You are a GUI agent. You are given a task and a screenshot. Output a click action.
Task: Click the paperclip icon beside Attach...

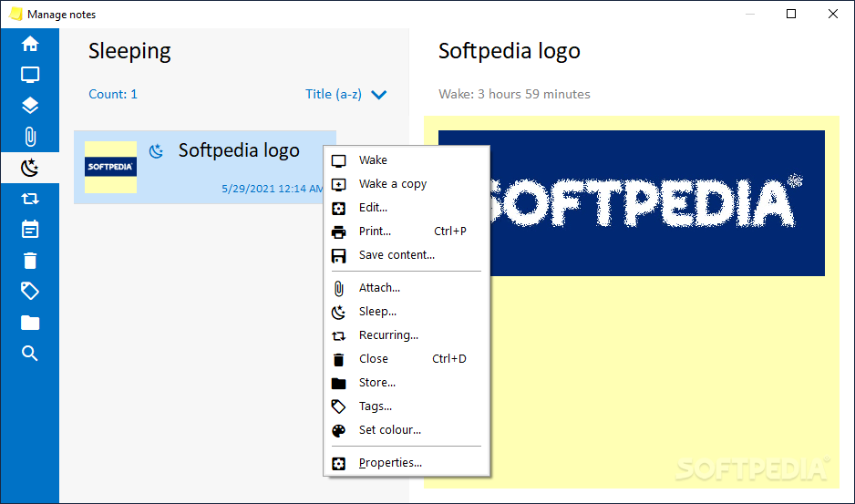point(338,289)
